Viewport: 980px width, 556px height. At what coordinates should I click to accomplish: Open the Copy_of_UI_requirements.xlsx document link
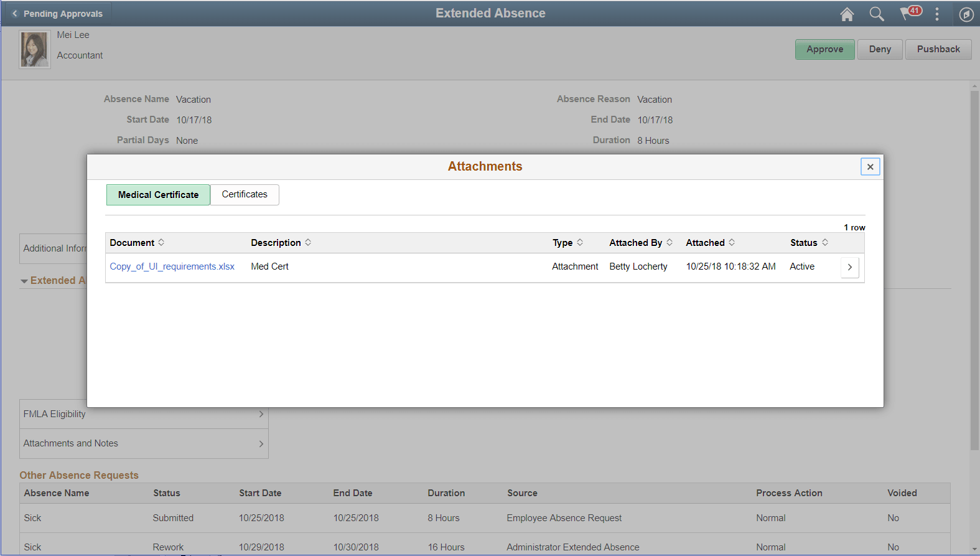pos(172,266)
